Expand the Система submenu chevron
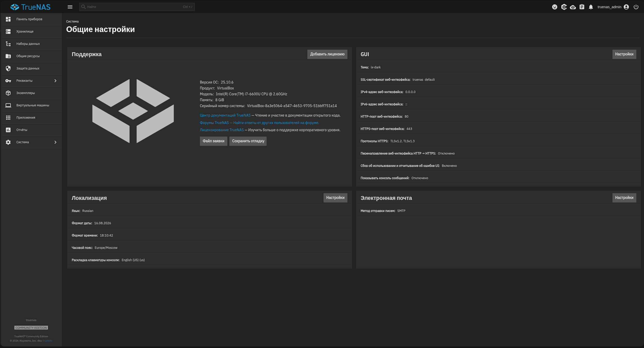The image size is (644, 348). [x=55, y=142]
